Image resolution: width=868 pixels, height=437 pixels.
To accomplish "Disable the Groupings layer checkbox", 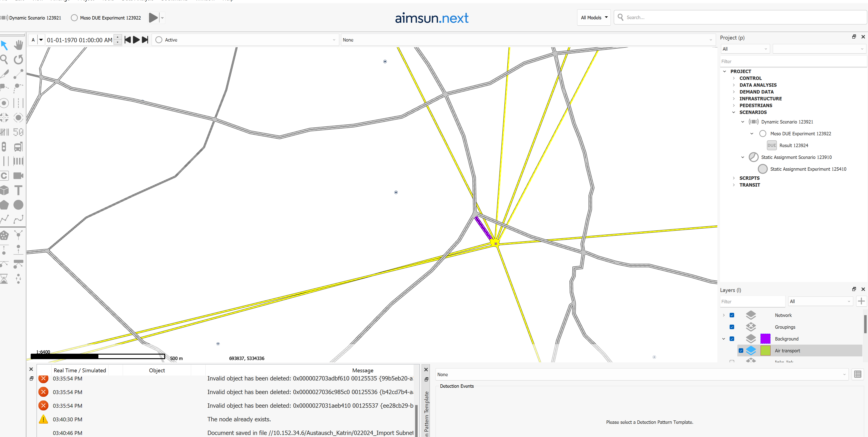I will pos(731,327).
